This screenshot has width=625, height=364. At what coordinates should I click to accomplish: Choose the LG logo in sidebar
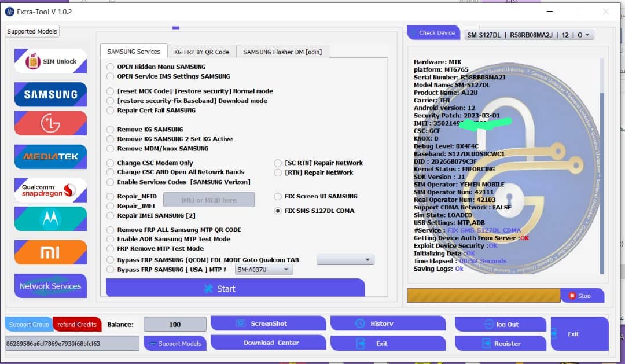pyautogui.click(x=50, y=123)
